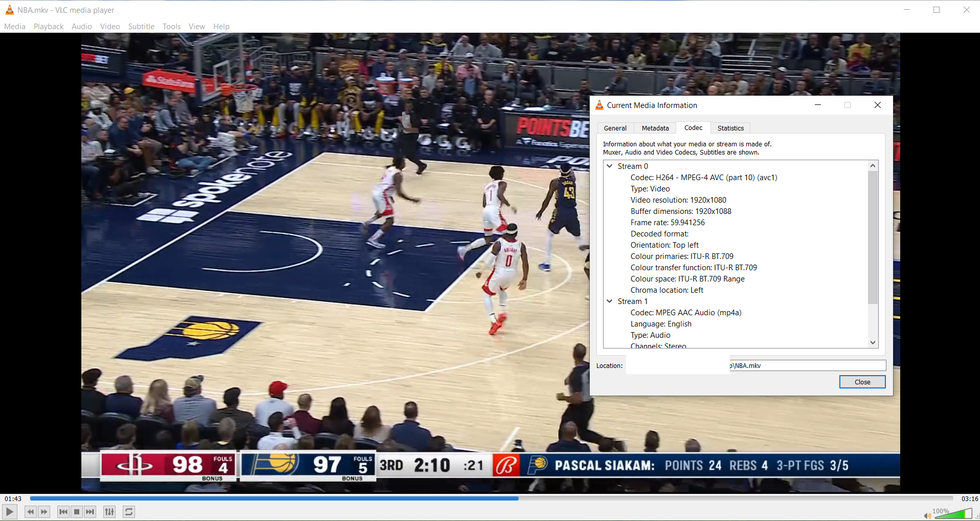Open the Subtitle menu
The width and height of the screenshot is (980, 521).
(141, 27)
